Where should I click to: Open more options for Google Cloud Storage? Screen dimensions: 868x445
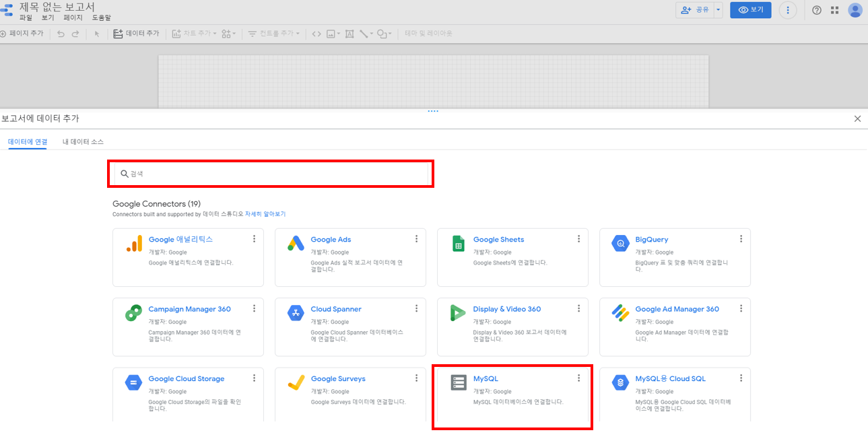coord(254,378)
